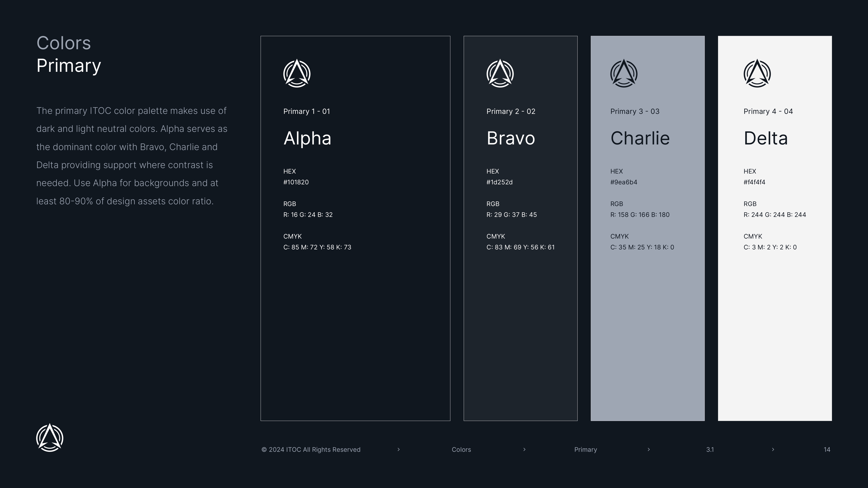Click the Colors heading
Image resolution: width=868 pixels, height=488 pixels.
tap(64, 43)
